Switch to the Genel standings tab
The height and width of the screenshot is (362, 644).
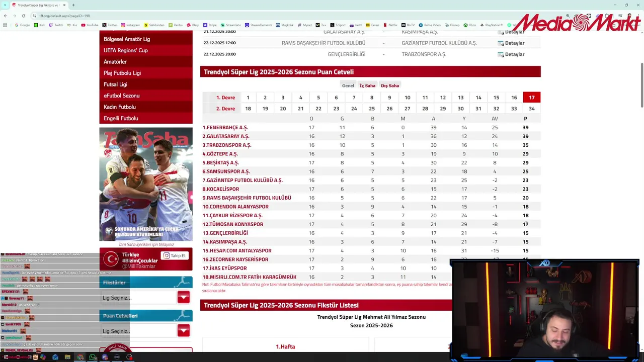point(348,85)
